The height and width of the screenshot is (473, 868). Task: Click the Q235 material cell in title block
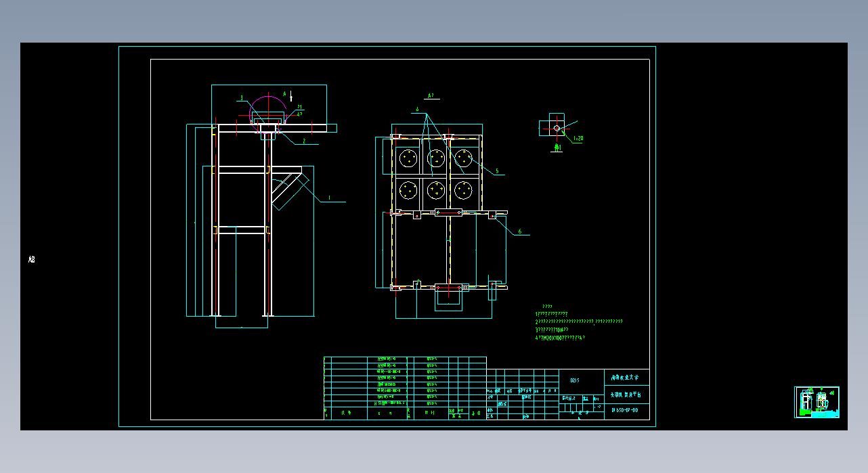(574, 380)
